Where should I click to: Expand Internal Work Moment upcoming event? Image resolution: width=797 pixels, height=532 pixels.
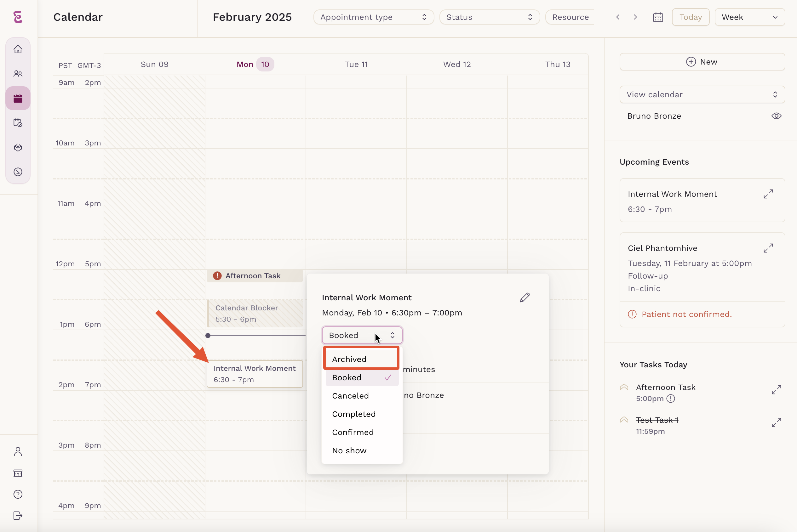tap(768, 194)
